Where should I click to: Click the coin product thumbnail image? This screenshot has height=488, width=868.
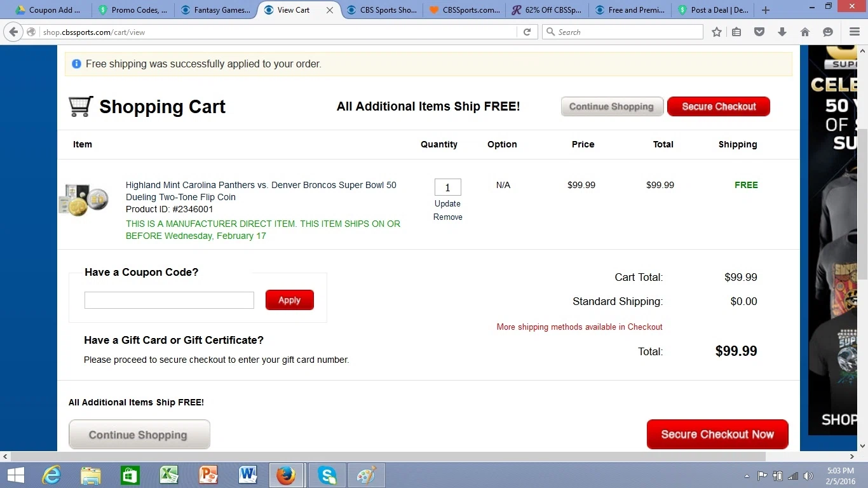click(84, 200)
